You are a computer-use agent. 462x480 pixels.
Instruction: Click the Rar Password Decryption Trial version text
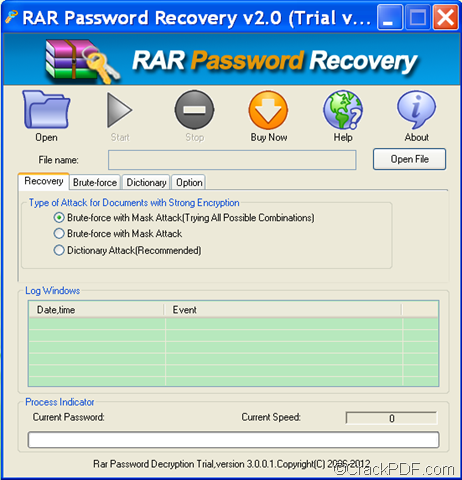click(232, 464)
